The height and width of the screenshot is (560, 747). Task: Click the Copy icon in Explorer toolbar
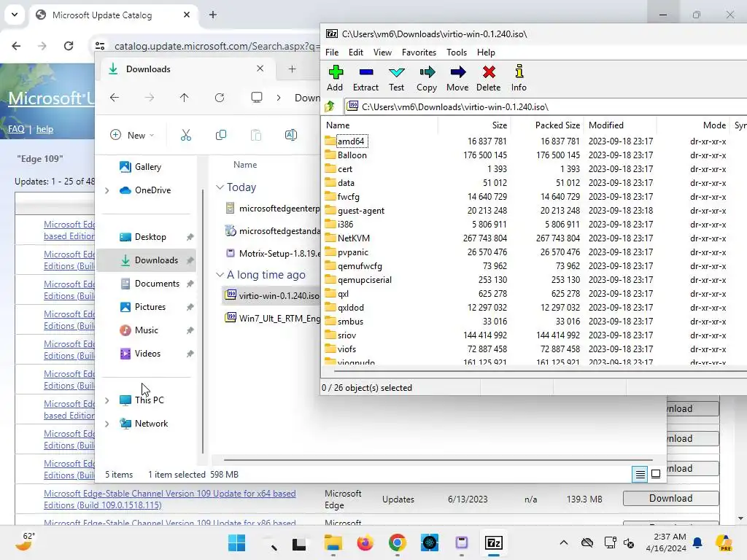(x=220, y=135)
